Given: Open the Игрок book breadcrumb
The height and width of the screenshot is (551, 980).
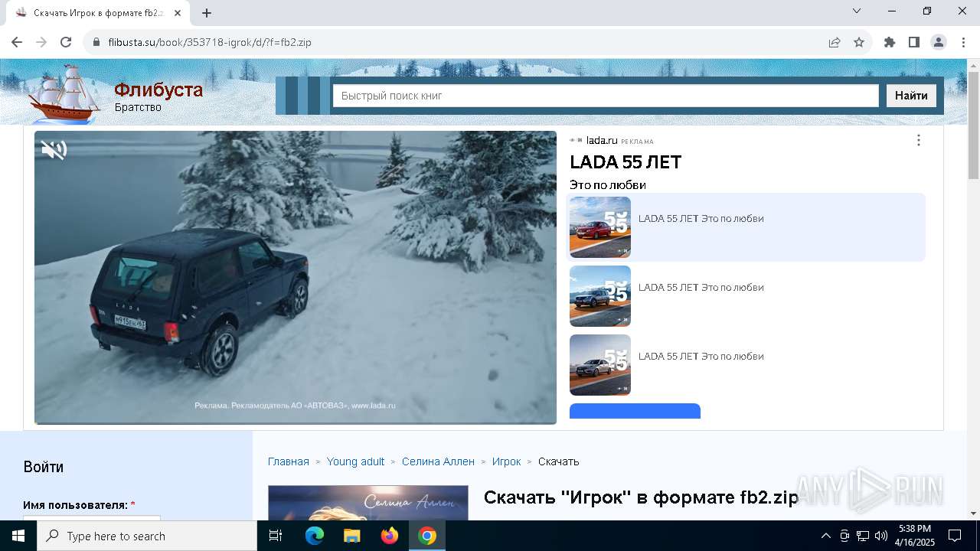Looking at the screenshot, I should [506, 461].
